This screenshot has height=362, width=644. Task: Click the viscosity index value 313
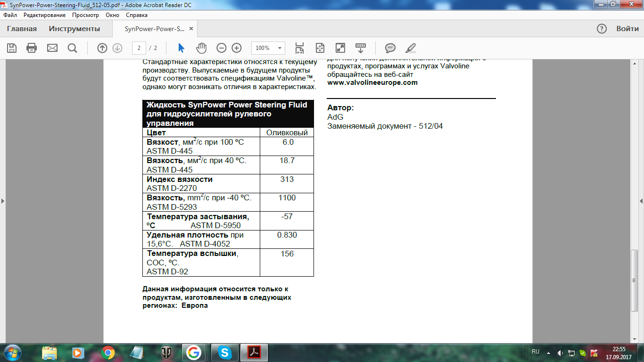tap(287, 179)
